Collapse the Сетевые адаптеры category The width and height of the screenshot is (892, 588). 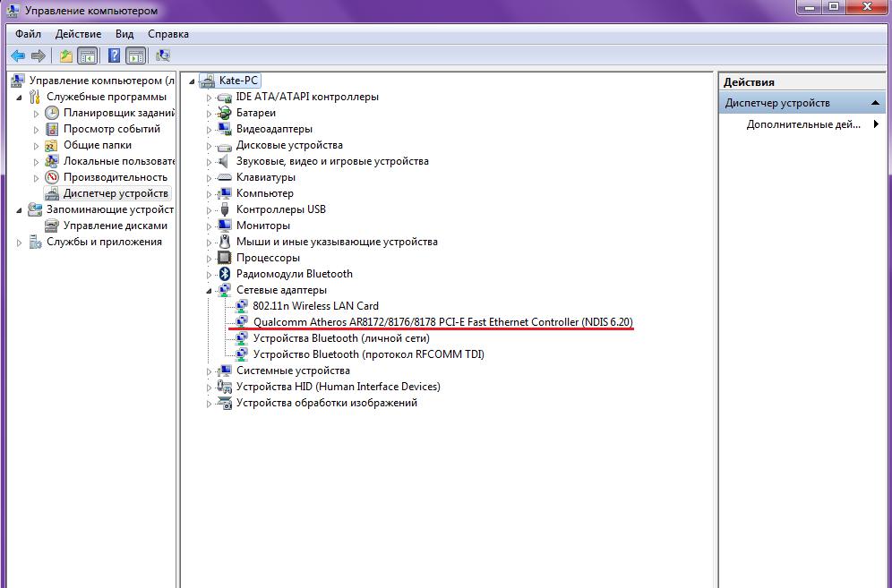coord(209,291)
